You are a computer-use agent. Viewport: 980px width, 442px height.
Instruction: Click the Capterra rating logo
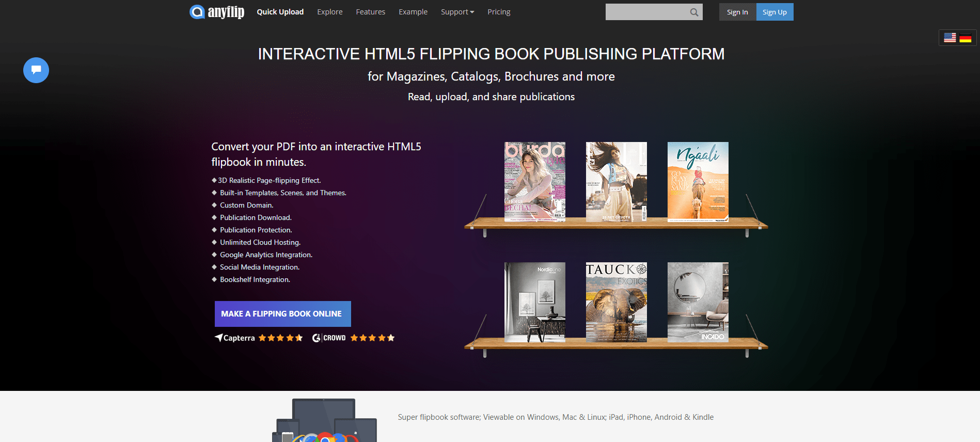pos(235,338)
